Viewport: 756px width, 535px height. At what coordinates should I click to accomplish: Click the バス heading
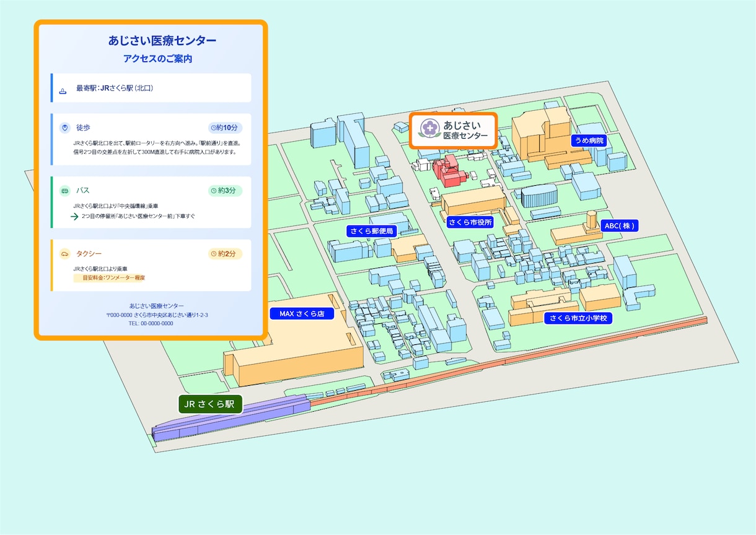(x=83, y=191)
